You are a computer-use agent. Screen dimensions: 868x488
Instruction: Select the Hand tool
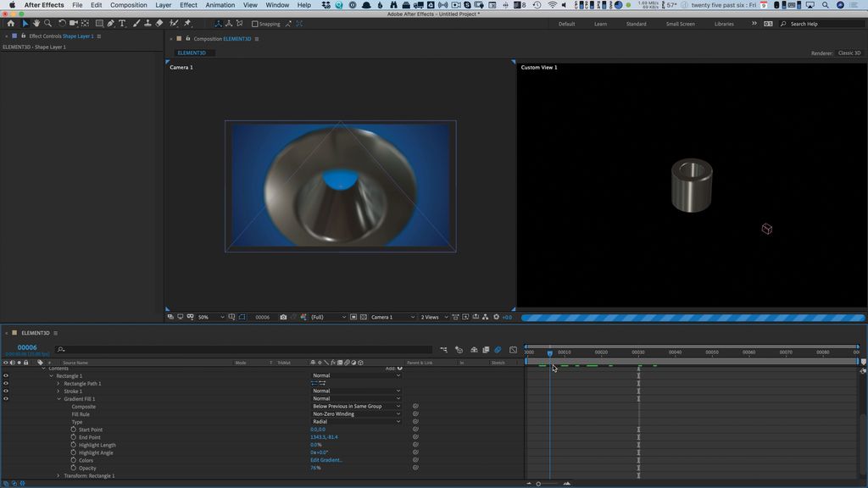pyautogui.click(x=36, y=23)
